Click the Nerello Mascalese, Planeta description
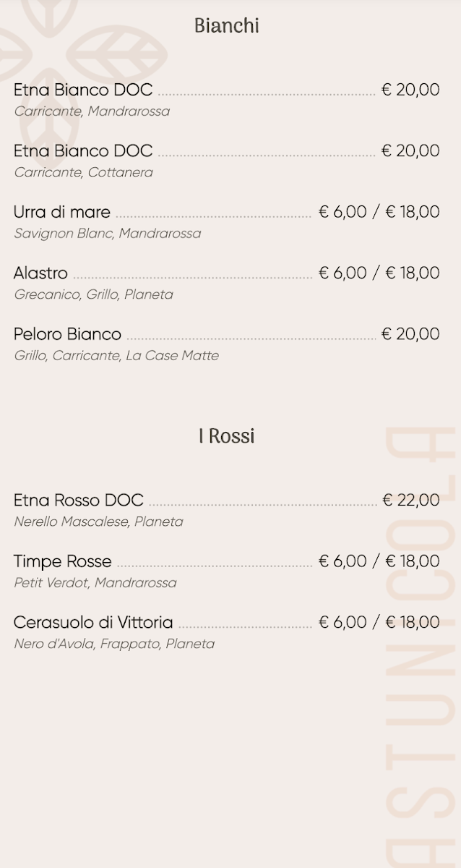461x868 pixels. coord(98,521)
